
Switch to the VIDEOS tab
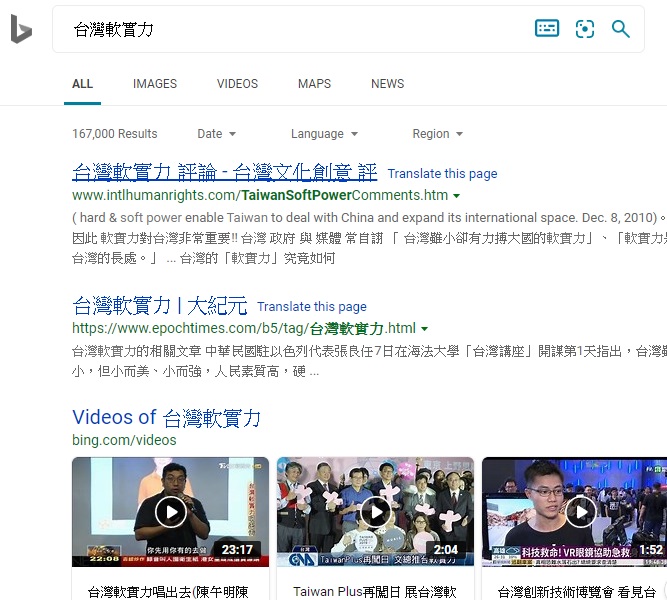237,84
